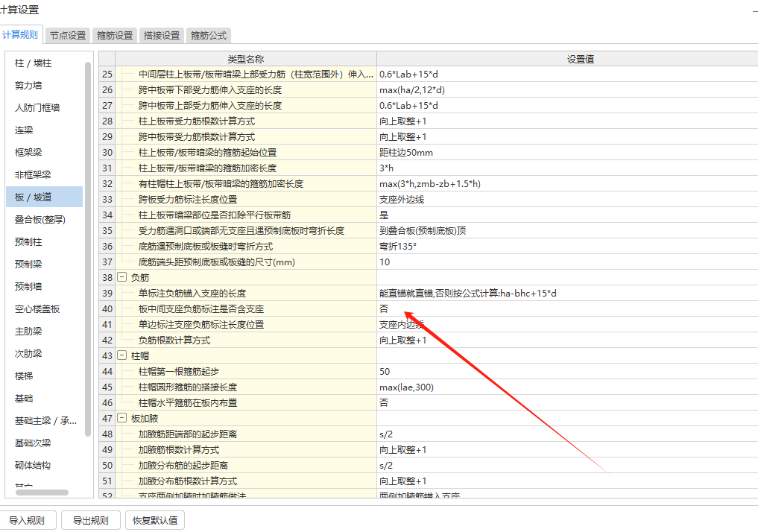
Task: Collapse the 负筋 group in row 38
Action: tap(121, 277)
